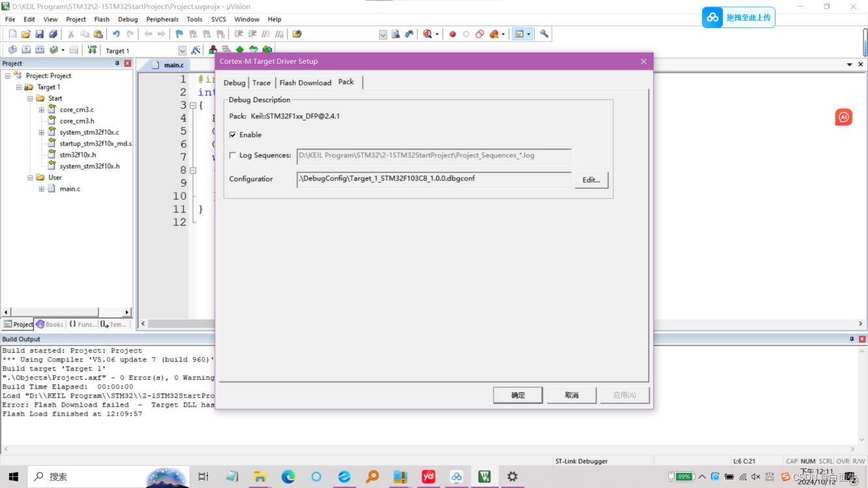Click the Configuration wrench icon

click(544, 34)
